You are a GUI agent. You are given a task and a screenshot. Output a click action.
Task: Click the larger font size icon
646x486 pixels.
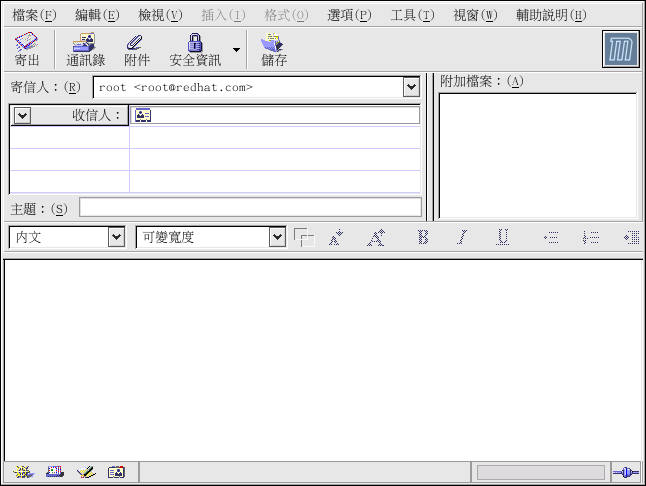376,237
